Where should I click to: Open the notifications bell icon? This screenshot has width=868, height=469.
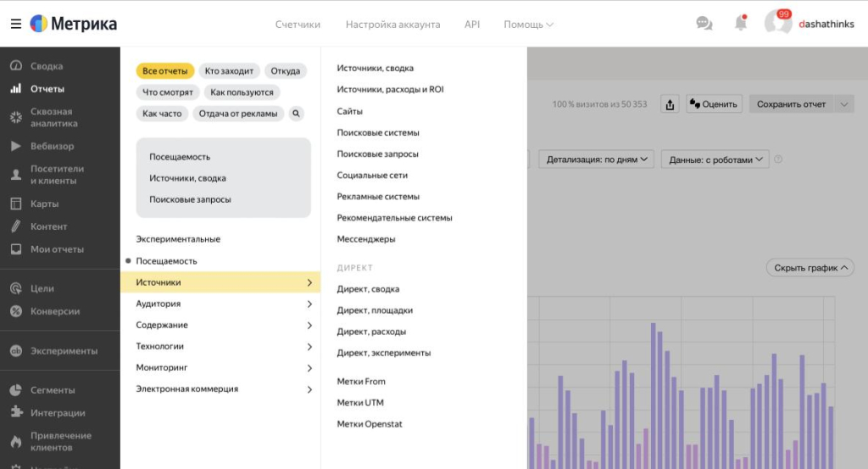tap(740, 24)
